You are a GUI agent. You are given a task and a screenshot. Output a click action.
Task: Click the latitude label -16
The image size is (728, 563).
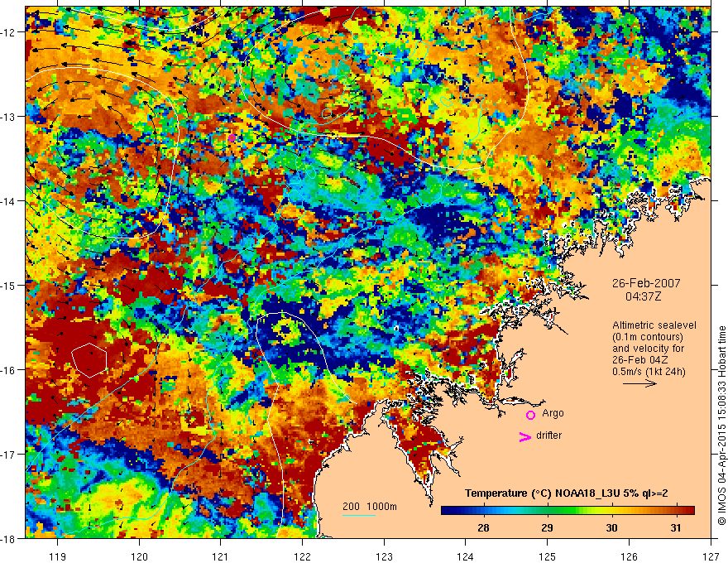[x=9, y=370]
